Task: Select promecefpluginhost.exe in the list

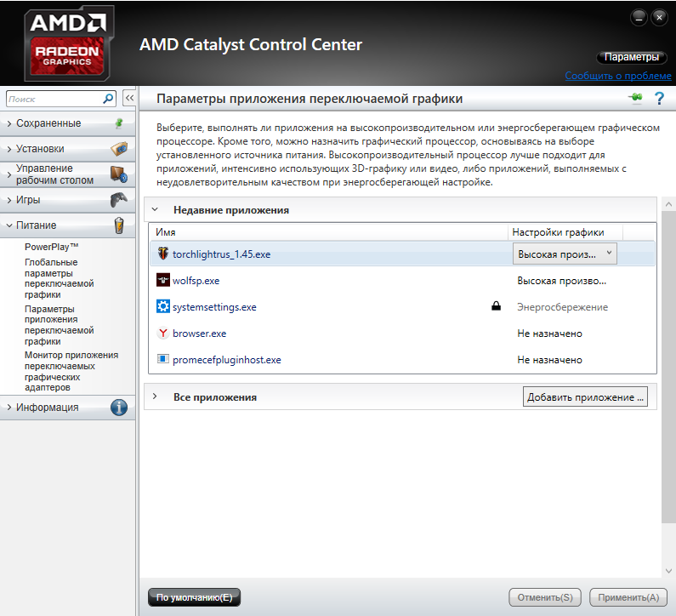Action: (x=227, y=359)
